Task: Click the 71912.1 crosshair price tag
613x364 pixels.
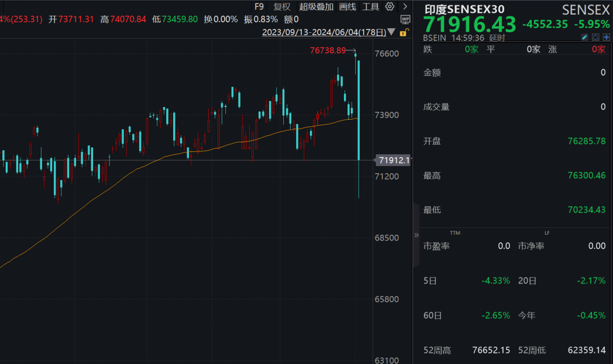Action: coord(394,160)
